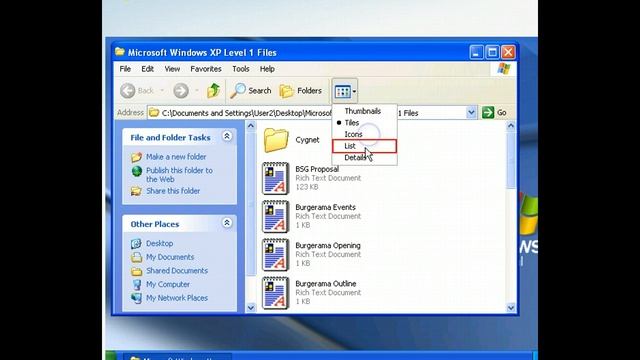Click the Views toolbar icon
This screenshot has width=640, height=360.
tap(342, 91)
